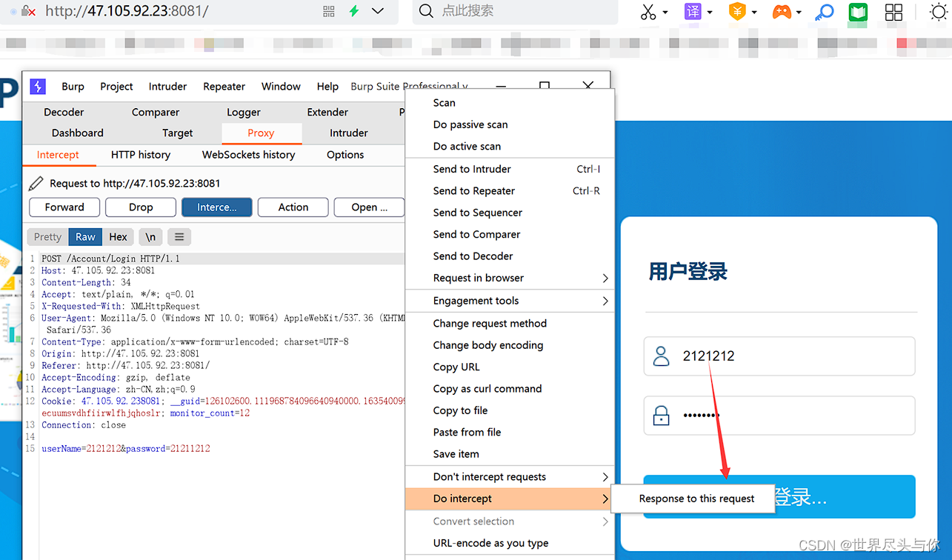This screenshot has height=560, width=952.
Task: Open dropdown arrow next to yen shield icon
Action: tap(754, 13)
